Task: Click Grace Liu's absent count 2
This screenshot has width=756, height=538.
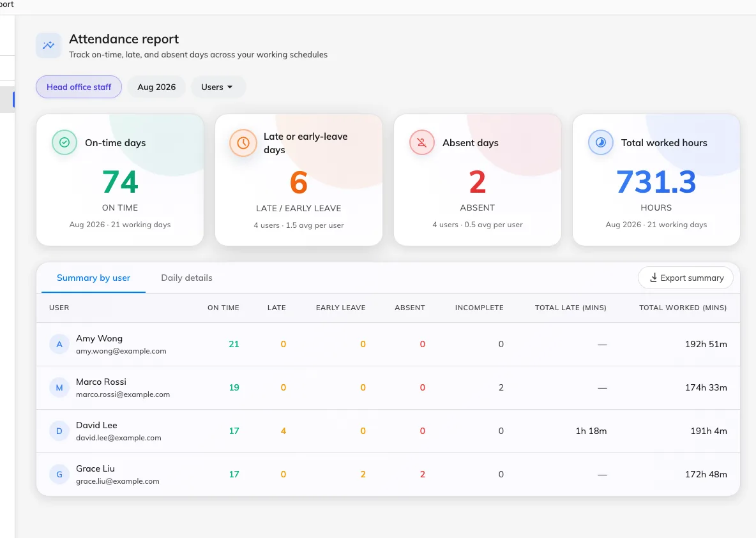Action: pos(422,474)
